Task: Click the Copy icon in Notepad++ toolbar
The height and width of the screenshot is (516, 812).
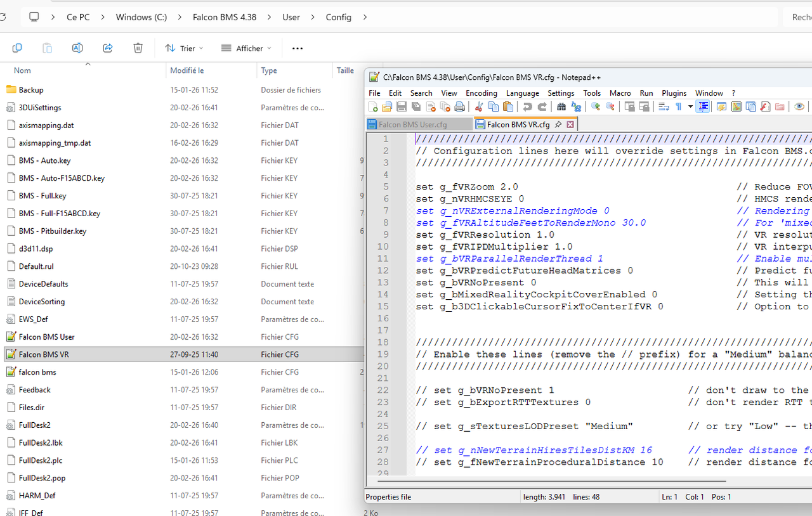Action: [494, 107]
